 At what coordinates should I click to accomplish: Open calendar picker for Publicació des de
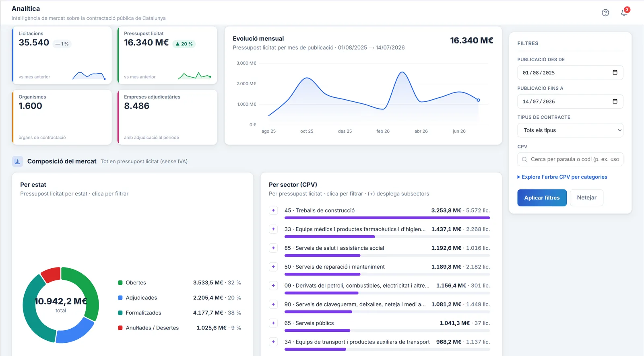point(615,72)
